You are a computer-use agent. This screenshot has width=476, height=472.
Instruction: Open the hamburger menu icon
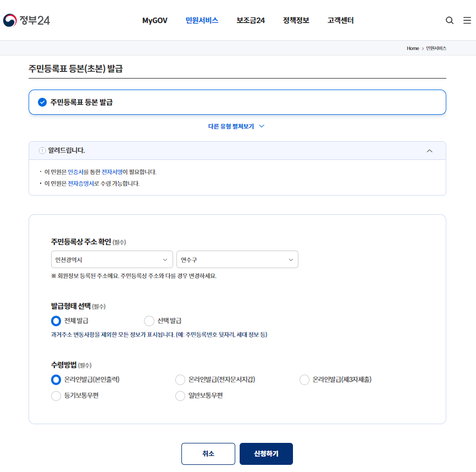tap(467, 20)
